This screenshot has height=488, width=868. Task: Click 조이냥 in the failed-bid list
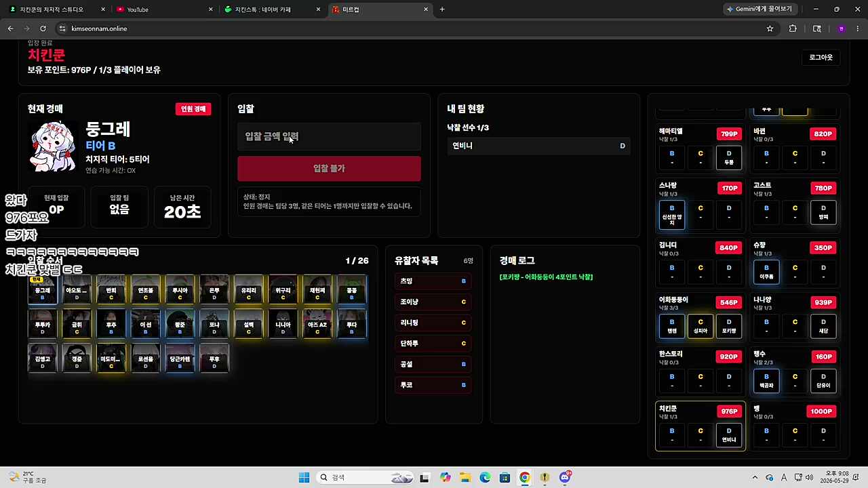[x=433, y=302]
